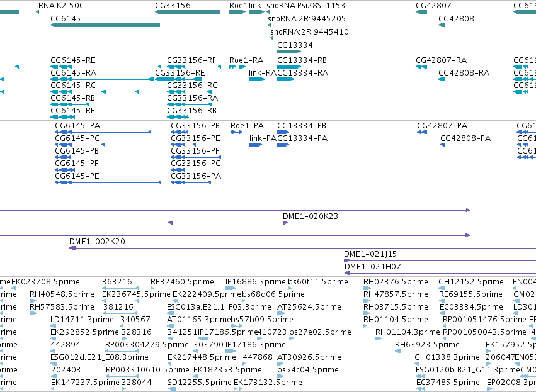Click transcript CG33156-RE label
The height and width of the screenshot is (392, 536).
pyautogui.click(x=180, y=73)
